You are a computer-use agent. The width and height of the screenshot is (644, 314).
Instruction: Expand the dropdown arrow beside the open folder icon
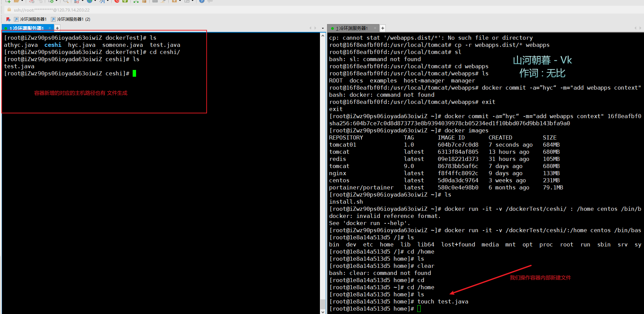coord(22,1)
